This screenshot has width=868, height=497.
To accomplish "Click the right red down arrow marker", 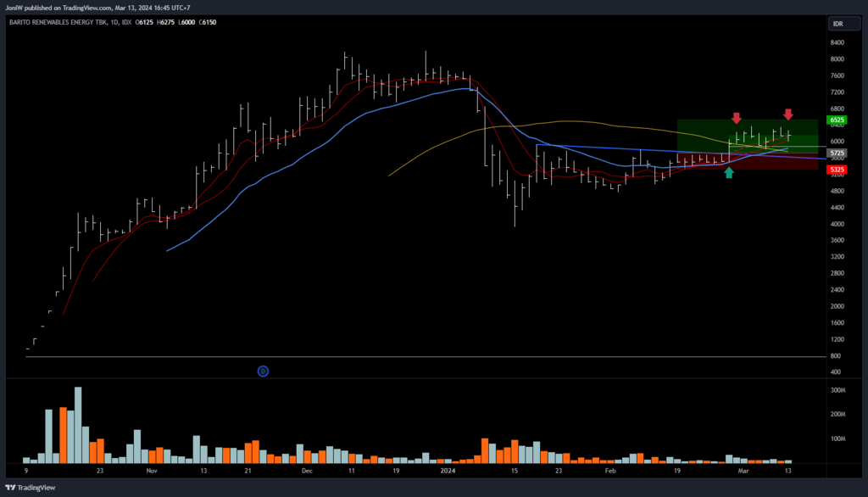I will click(788, 114).
